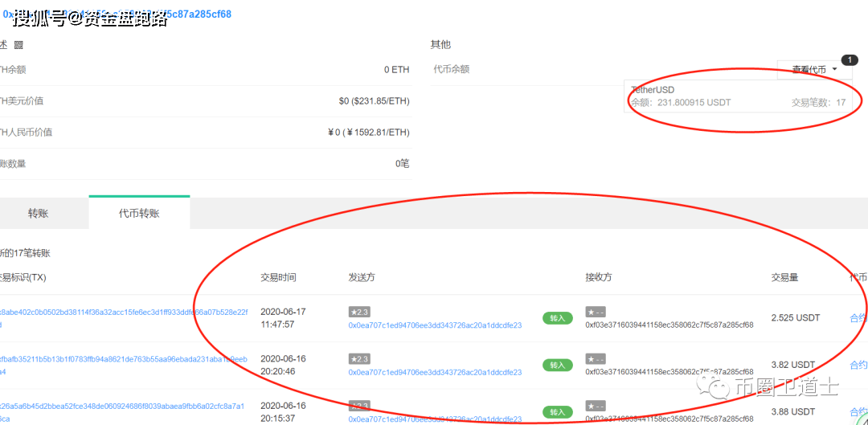Click the 2.3 star rating badge in second row
The height and width of the screenshot is (425, 868).
click(359, 359)
